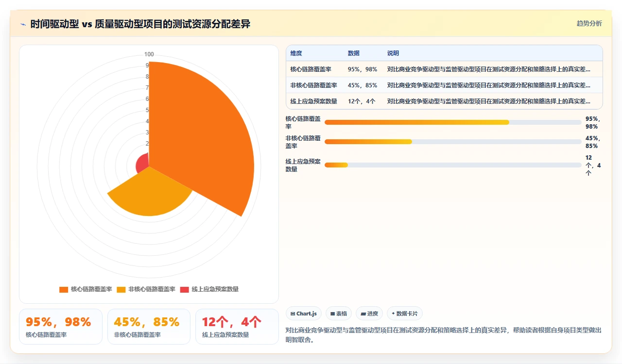
Task: Click table cell 核心链路覆盖率
Action: click(x=311, y=69)
